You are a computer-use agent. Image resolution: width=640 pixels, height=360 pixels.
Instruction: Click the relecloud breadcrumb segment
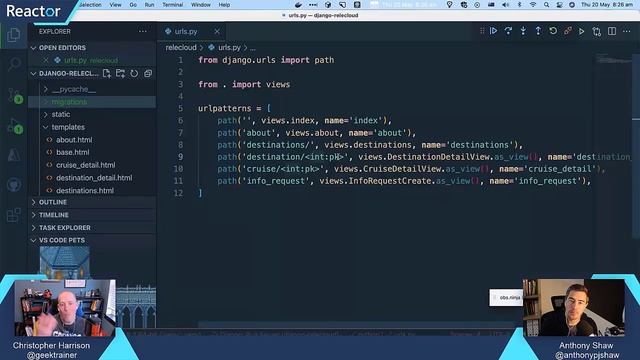coord(181,48)
